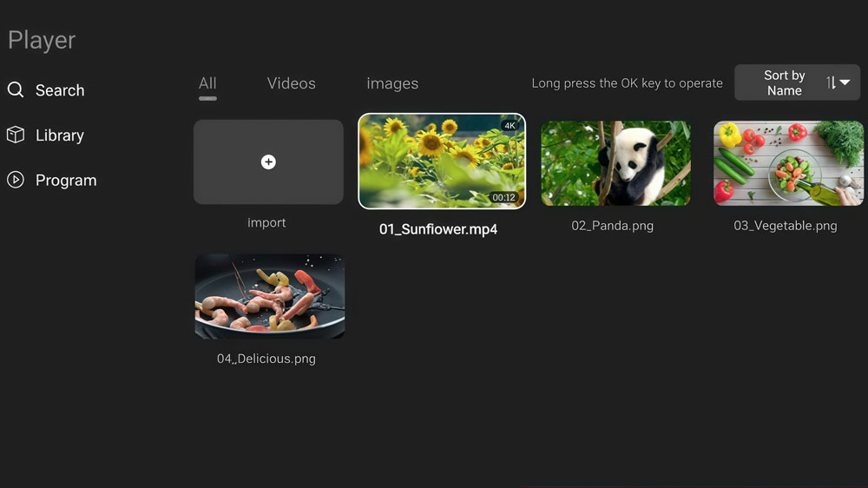The height and width of the screenshot is (488, 868).
Task: Click the 00:12 duration badge
Action: coord(503,197)
